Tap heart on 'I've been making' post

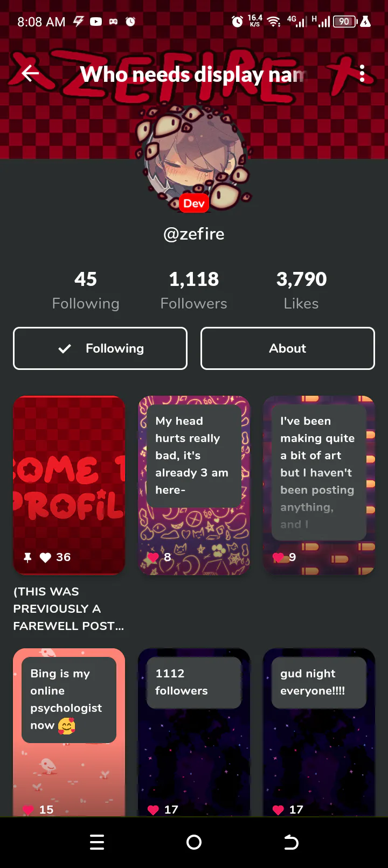click(x=278, y=557)
